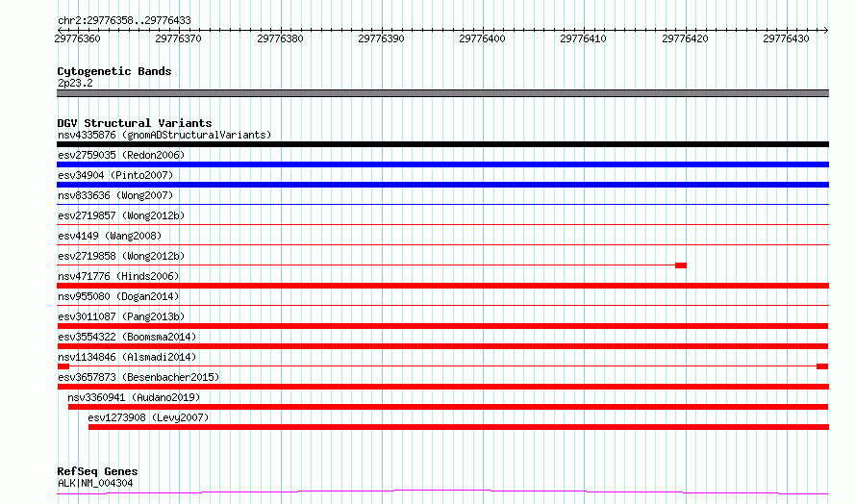Open variant nsv3360941 (Audano2019) label

[134, 397]
